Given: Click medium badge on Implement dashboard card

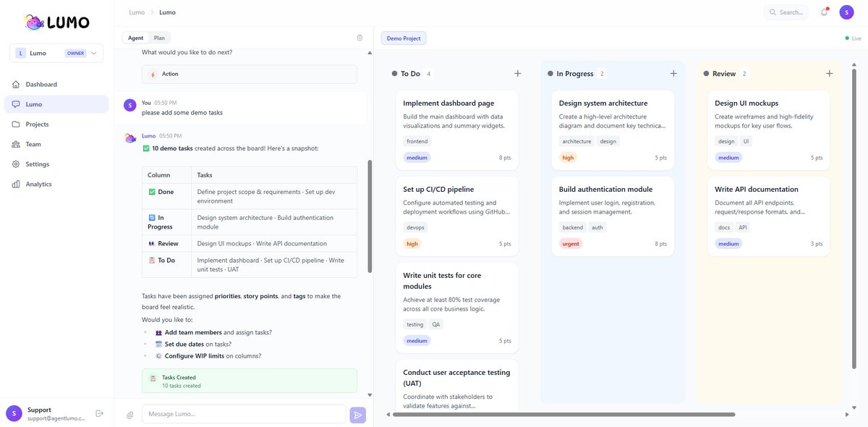Looking at the screenshot, I should [417, 158].
